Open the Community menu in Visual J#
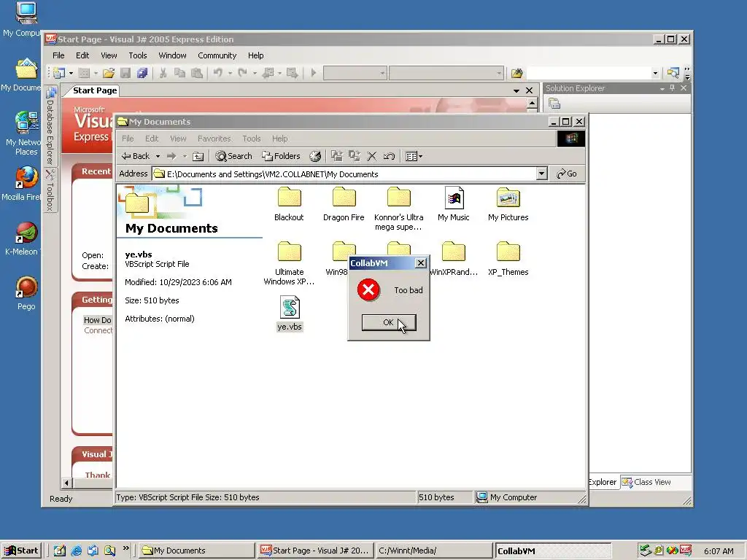Image resolution: width=747 pixels, height=560 pixels. click(217, 55)
